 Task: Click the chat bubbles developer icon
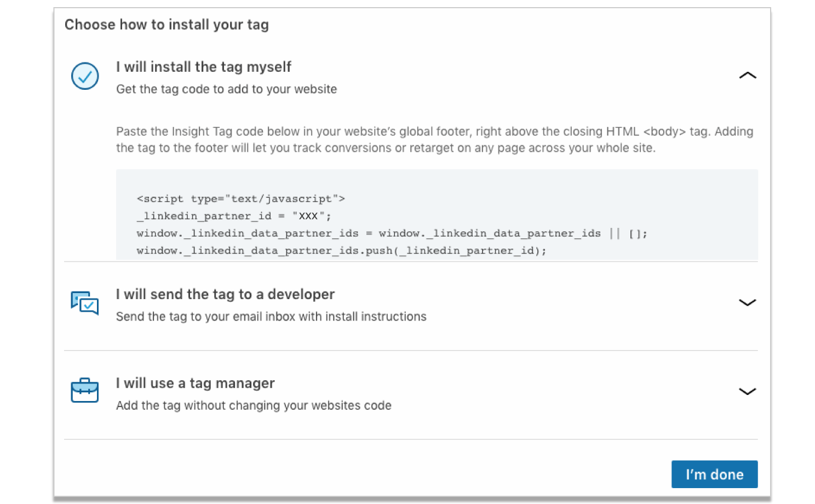coord(85,303)
